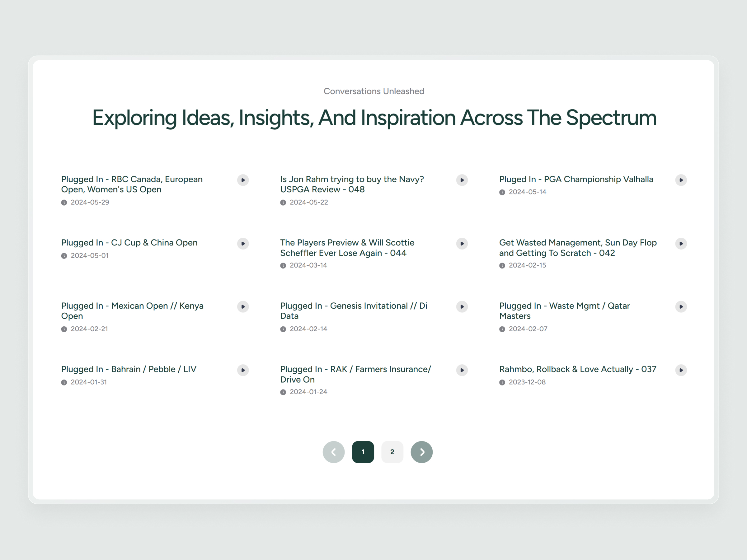
Task: Play the Mexican Open // Kenya Open episode
Action: point(243,306)
